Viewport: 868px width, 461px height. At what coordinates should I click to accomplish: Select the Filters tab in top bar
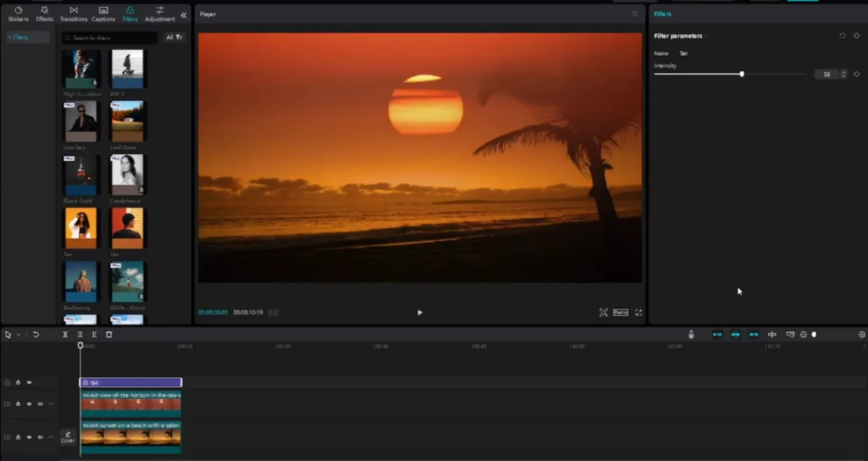click(x=130, y=14)
